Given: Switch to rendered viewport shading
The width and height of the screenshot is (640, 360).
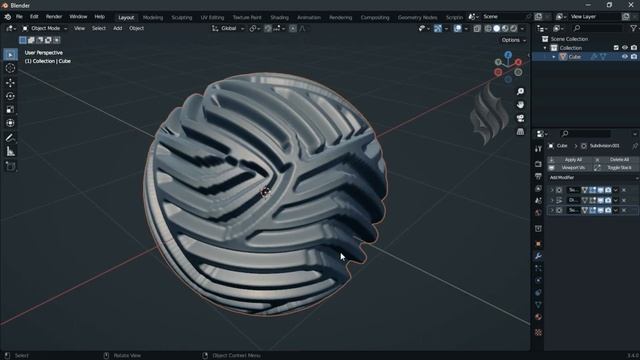Looking at the screenshot, I should pos(513,29).
